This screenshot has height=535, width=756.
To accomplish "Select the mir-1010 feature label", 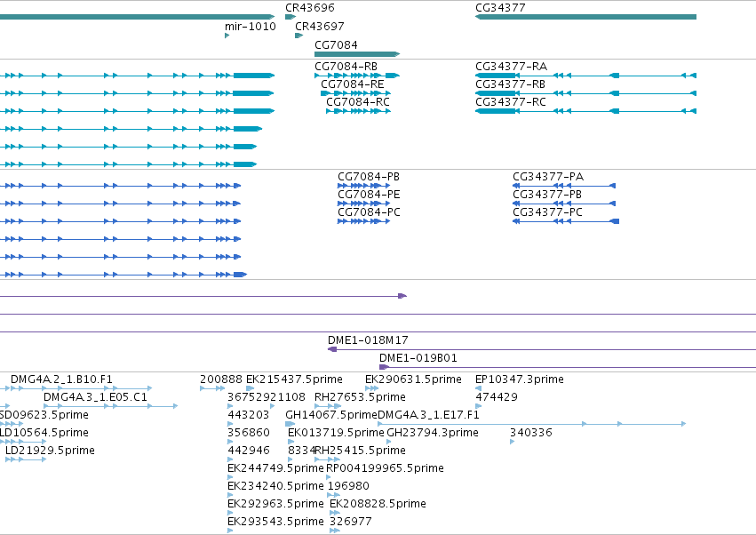I will pos(251,27).
